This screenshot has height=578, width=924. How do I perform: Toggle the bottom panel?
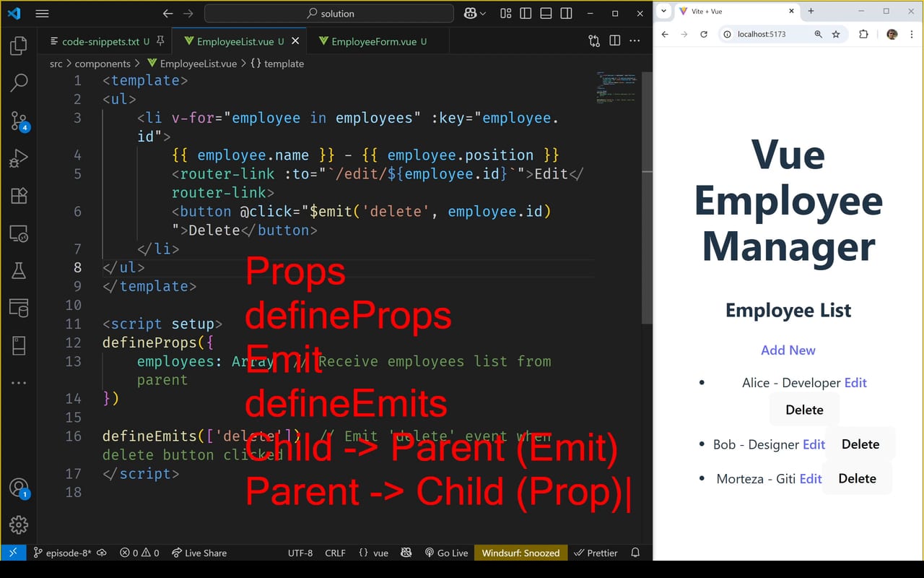coord(546,13)
